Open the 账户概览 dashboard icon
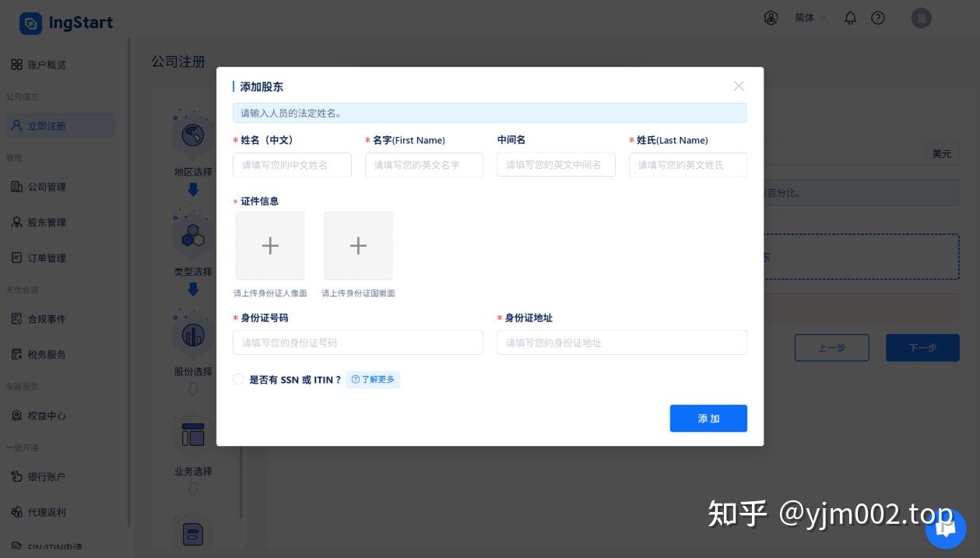Viewport: 980px width, 558px height. [17, 65]
